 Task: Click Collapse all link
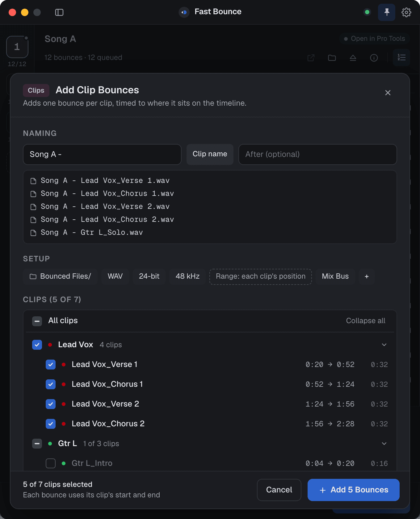click(x=366, y=321)
